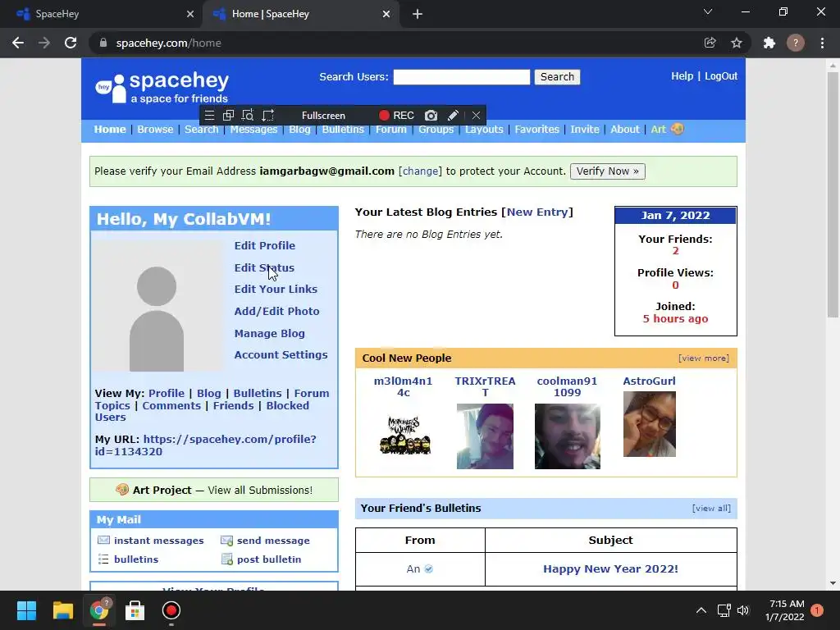
Task: Click the region search capture icon on the recorder bar
Action: pos(248,115)
